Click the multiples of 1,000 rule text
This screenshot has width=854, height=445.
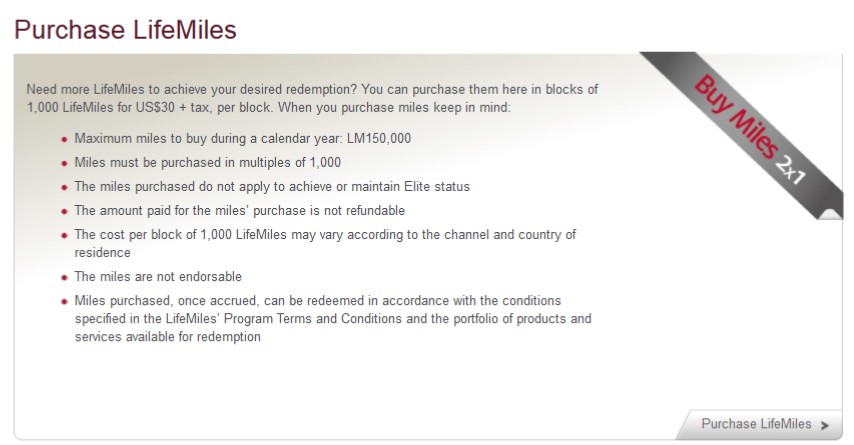(x=208, y=162)
